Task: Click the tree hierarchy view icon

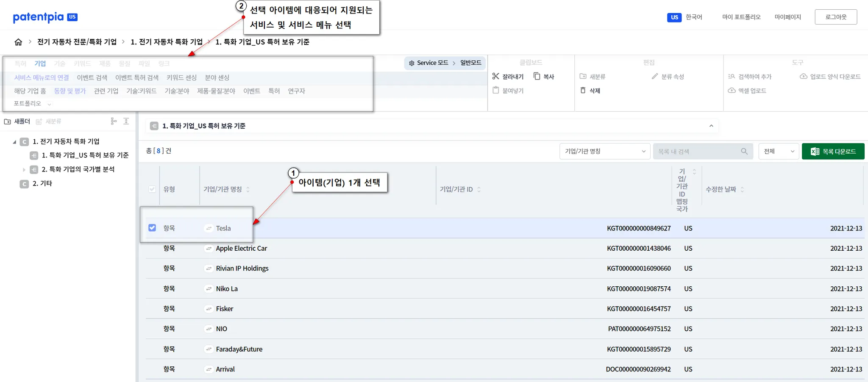Action: tap(114, 121)
